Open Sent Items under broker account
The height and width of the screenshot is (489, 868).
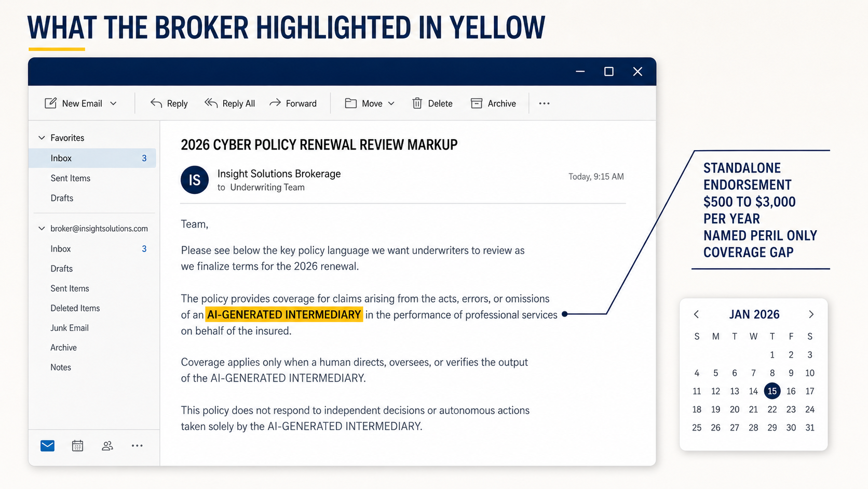point(70,288)
